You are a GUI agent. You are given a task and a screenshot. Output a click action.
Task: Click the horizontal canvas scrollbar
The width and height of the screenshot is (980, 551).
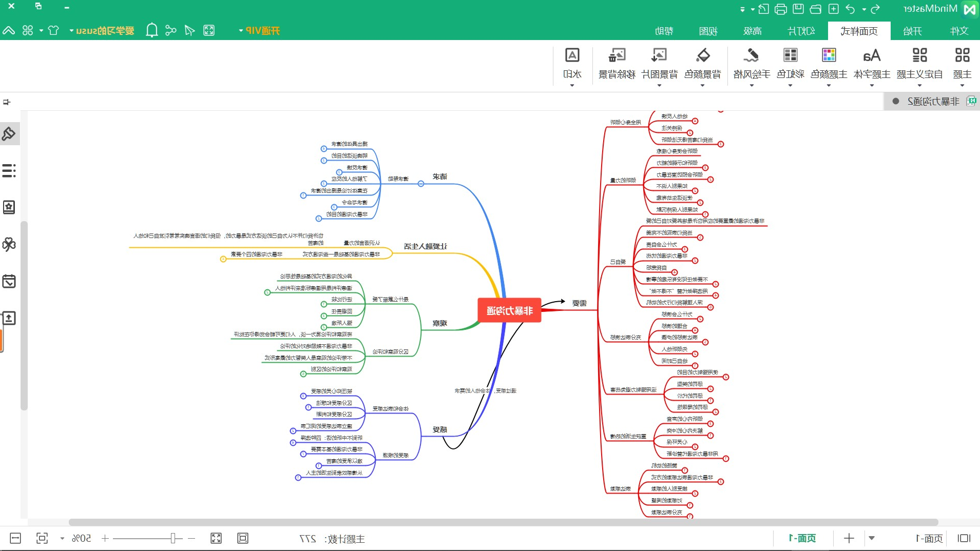tap(503, 522)
